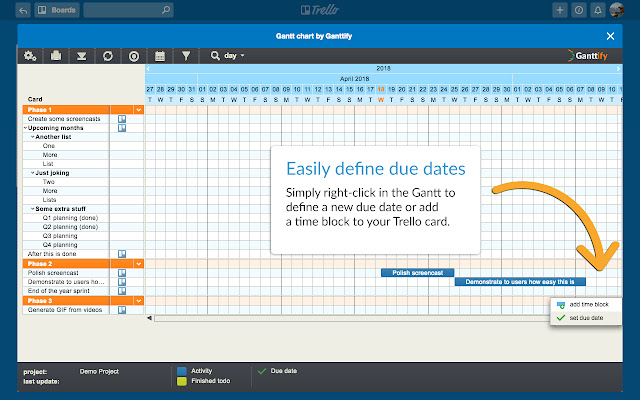Click the circular record icon in toolbar
The width and height of the screenshot is (640, 400).
click(134, 56)
